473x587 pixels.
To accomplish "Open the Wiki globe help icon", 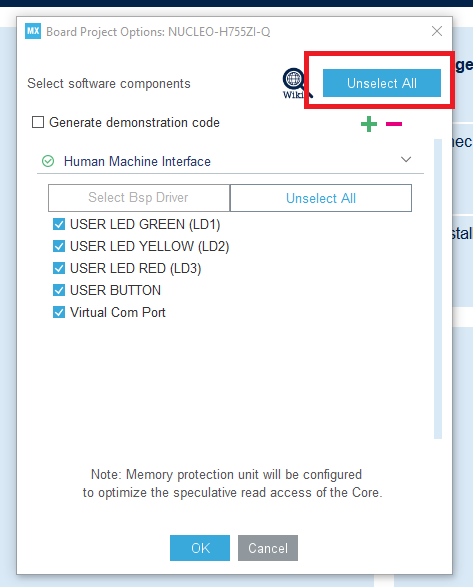I will click(x=294, y=83).
